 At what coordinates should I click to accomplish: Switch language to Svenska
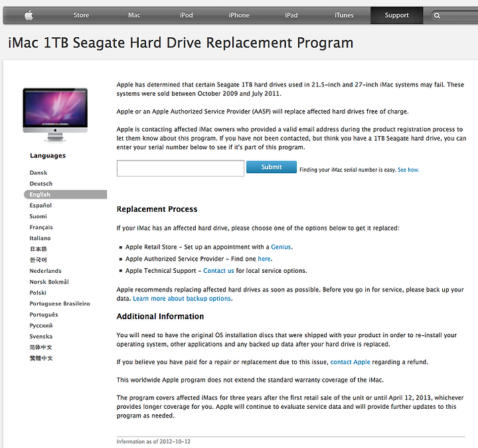pos(41,336)
